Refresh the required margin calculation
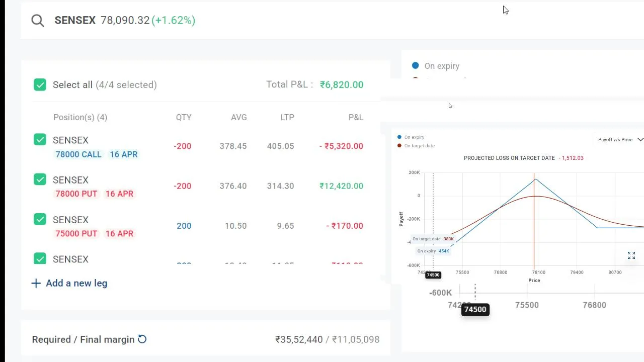Screen dimensions: 644x362 pos(142,339)
